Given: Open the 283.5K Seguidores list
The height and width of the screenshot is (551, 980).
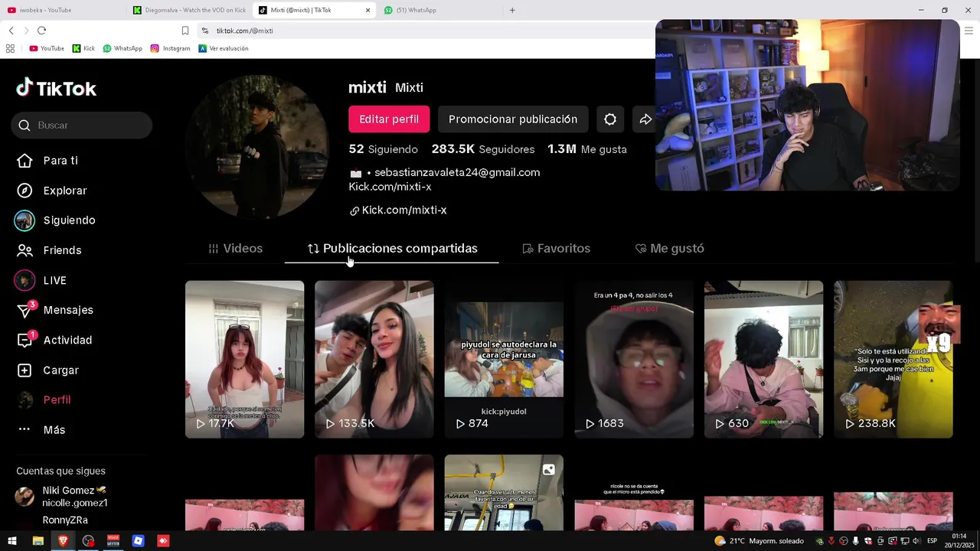Looking at the screenshot, I should coord(483,149).
